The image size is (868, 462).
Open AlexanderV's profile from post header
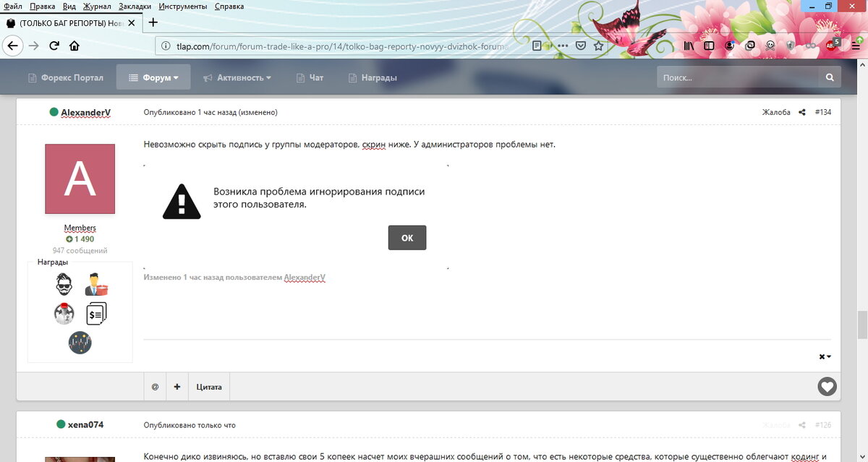tap(85, 112)
